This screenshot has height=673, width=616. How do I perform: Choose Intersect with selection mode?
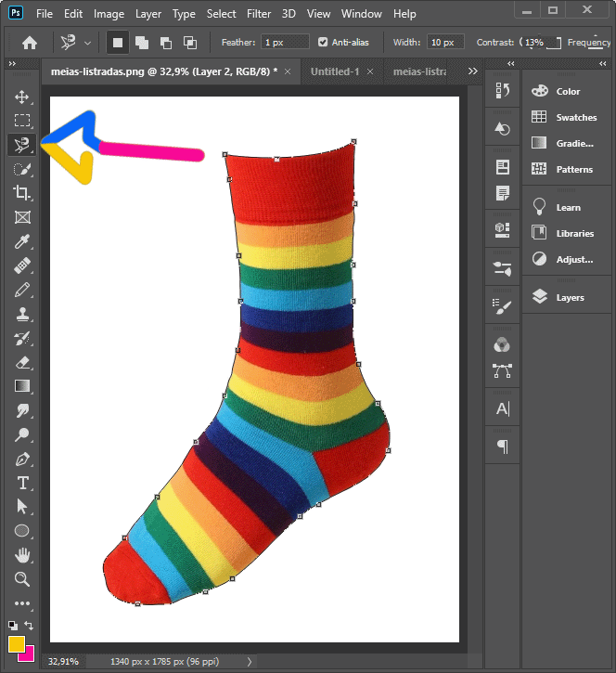pos(190,43)
